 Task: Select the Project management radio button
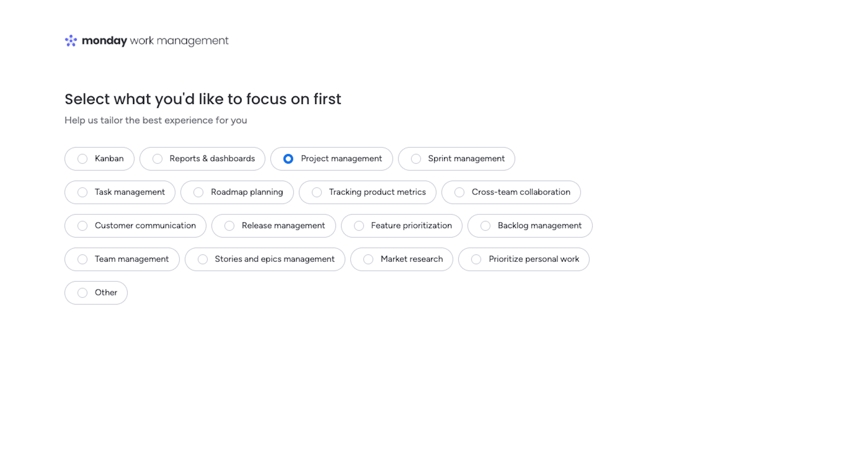coord(288,159)
